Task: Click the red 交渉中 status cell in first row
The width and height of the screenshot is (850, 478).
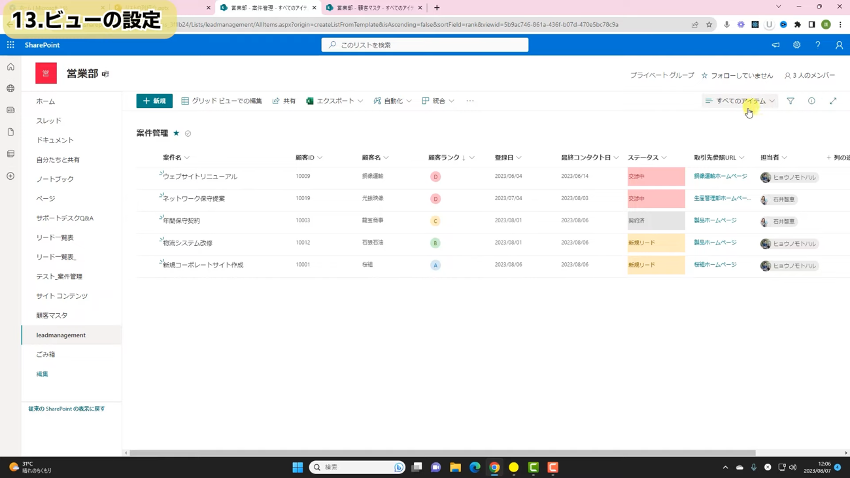Action: pyautogui.click(x=655, y=176)
